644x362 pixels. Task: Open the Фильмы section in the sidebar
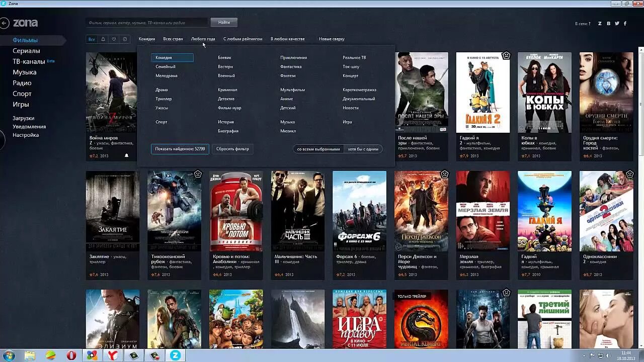(x=25, y=40)
